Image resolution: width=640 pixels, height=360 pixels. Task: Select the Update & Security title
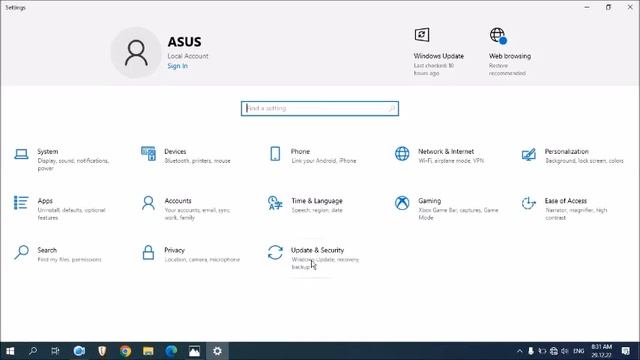(318, 250)
